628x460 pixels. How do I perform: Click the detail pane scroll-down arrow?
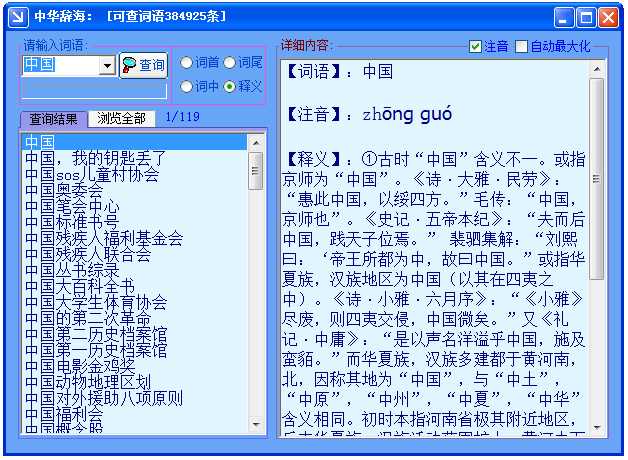click(597, 428)
